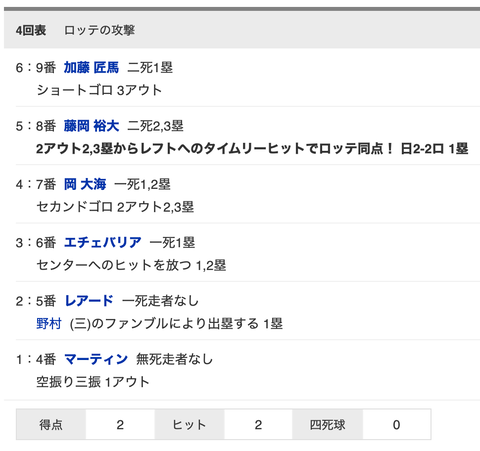The image size is (480, 451).
Task: Select result text ショートゴロ 3アウト
Action: coord(99,90)
